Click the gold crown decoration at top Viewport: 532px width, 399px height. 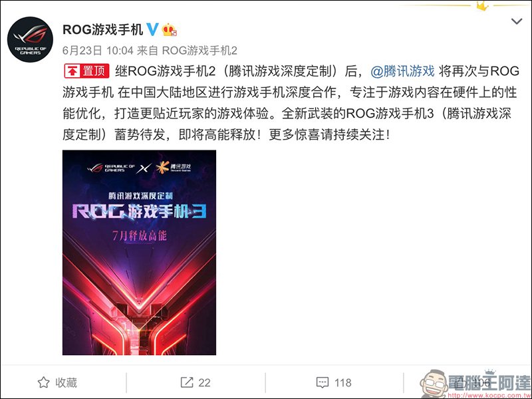tap(481, 6)
